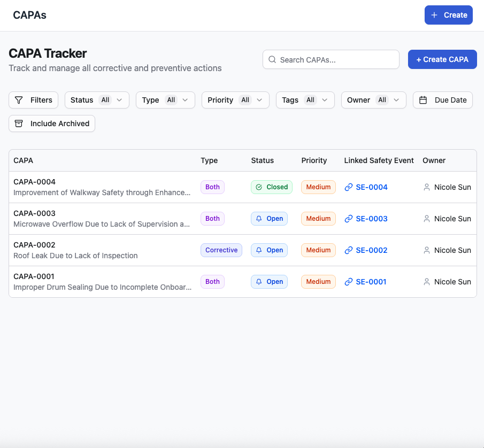The image size is (484, 448).
Task: Toggle Include Archived CAPAs
Action: 52,123
